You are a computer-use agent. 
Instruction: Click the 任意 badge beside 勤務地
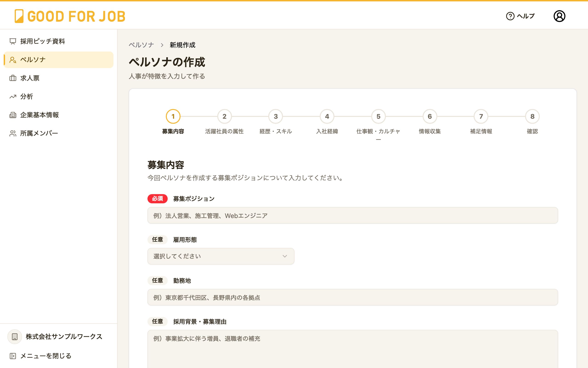click(x=157, y=280)
